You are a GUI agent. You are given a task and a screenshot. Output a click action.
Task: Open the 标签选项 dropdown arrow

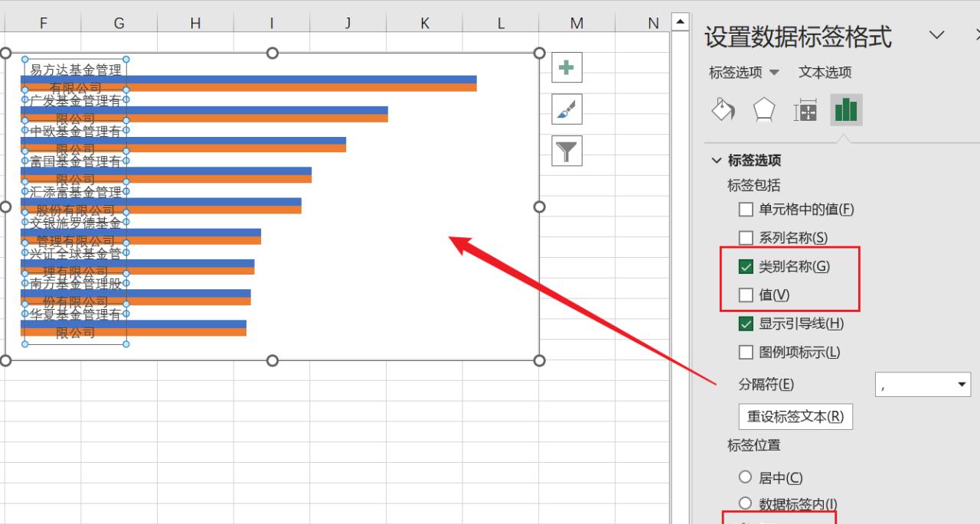point(774,73)
